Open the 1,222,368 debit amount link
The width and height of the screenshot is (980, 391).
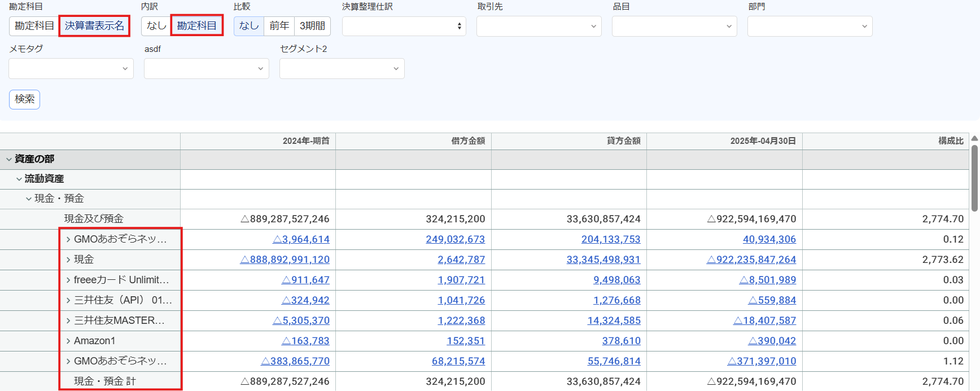(461, 320)
